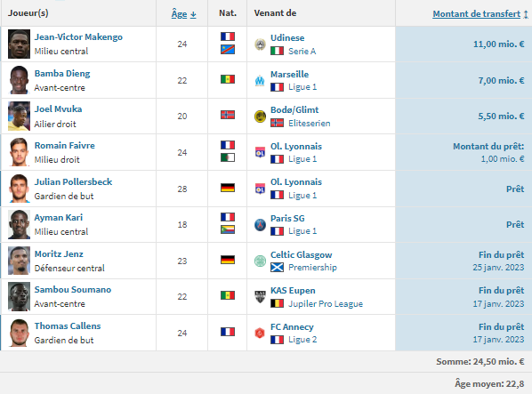Click the Marseille club logo
Screen dimensions: 532x394
click(260, 81)
